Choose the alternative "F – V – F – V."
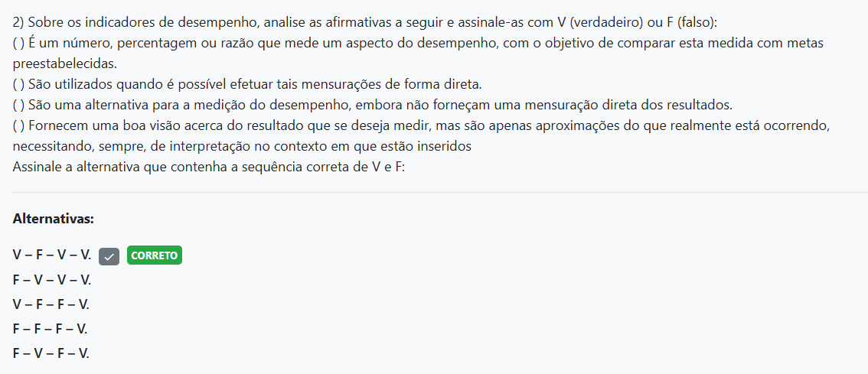 [x=51, y=353]
